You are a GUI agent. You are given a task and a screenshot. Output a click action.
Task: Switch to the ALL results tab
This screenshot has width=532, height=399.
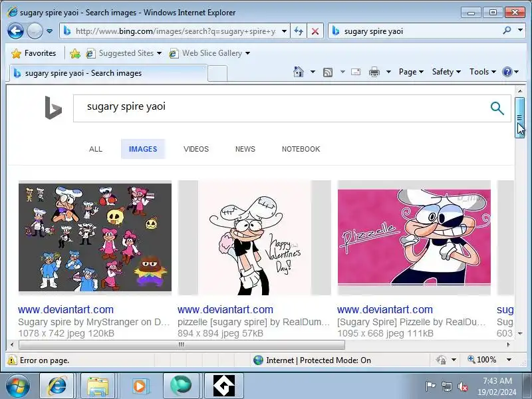pyautogui.click(x=96, y=149)
